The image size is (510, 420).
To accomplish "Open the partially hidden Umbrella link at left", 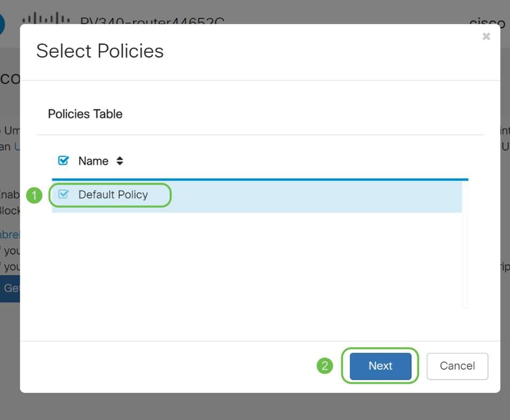I will [x=10, y=234].
